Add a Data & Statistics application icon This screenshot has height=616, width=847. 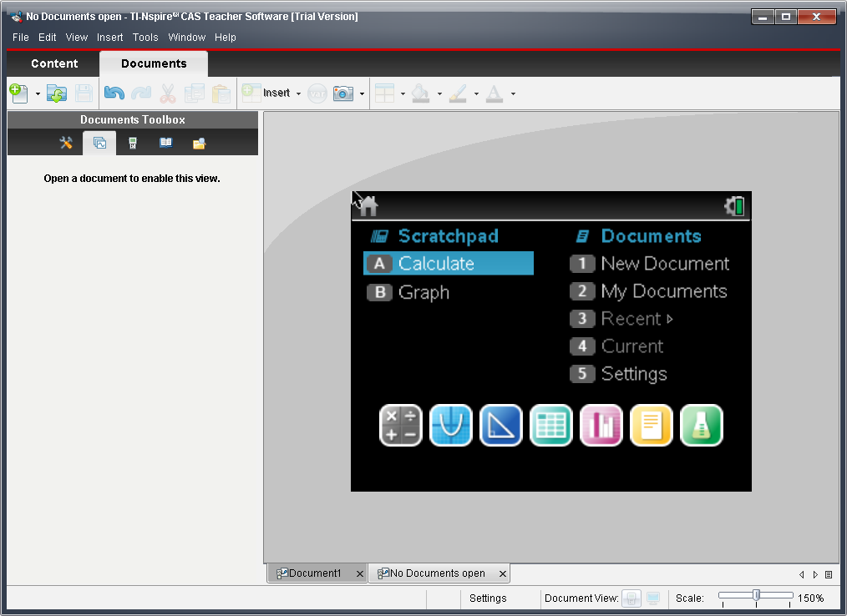[601, 426]
